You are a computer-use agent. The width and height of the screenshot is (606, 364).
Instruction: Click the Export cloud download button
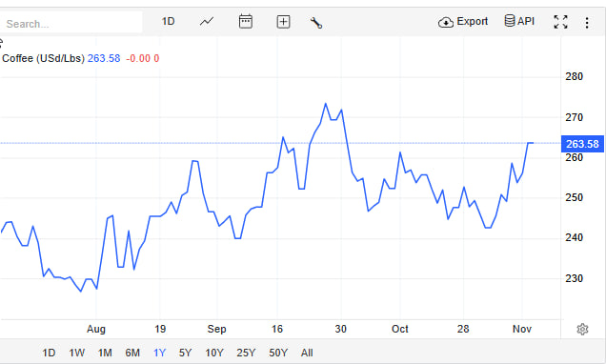click(x=463, y=22)
